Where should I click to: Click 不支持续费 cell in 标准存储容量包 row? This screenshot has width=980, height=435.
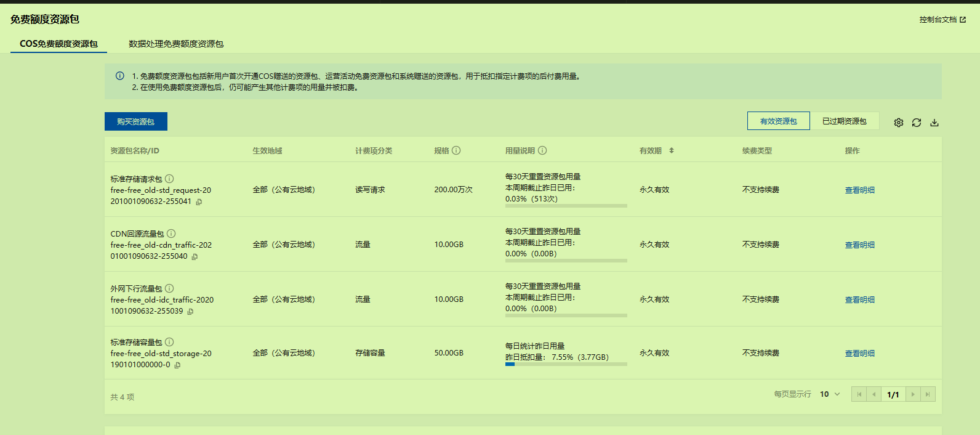click(x=761, y=353)
